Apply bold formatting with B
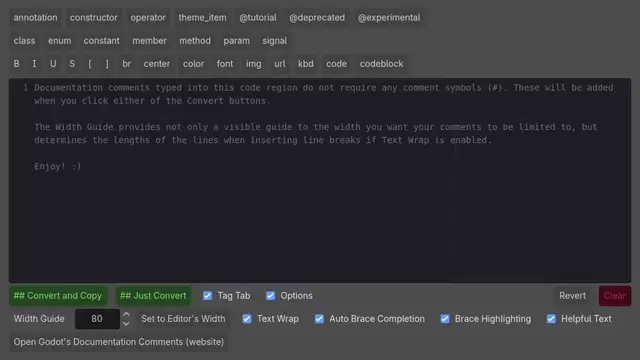This screenshot has width=640, height=360. (x=16, y=64)
